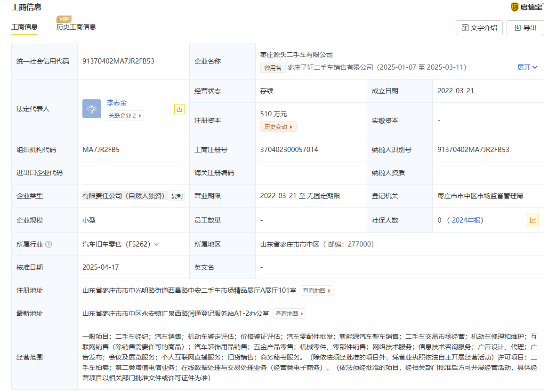
Task: View map for the 注册地址 address
Action: click(x=317, y=290)
